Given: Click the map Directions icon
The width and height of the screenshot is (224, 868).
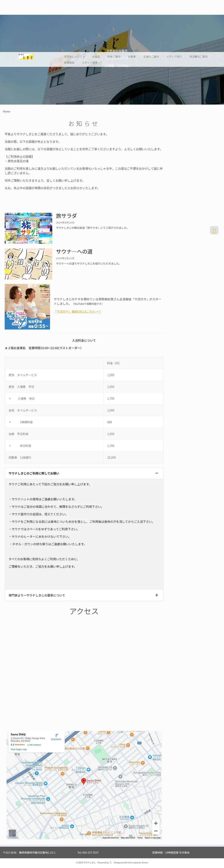Looking at the screenshot, I should (56, 735).
